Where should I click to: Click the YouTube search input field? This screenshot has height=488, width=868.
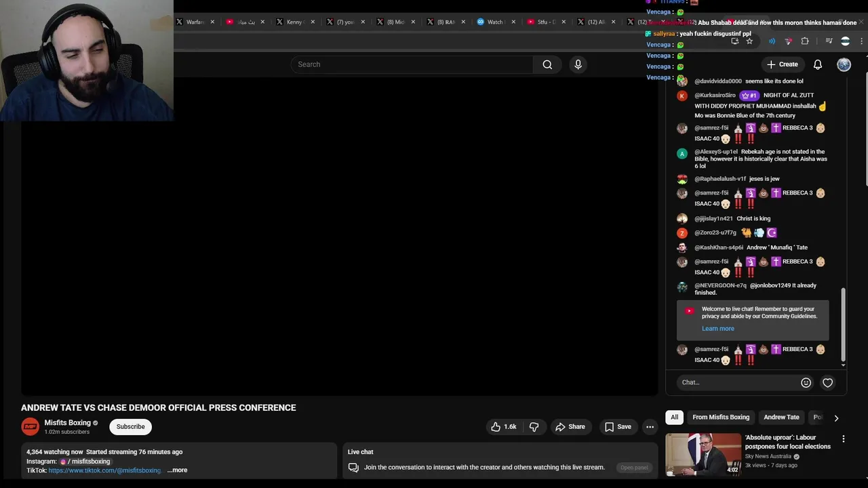tap(412, 64)
